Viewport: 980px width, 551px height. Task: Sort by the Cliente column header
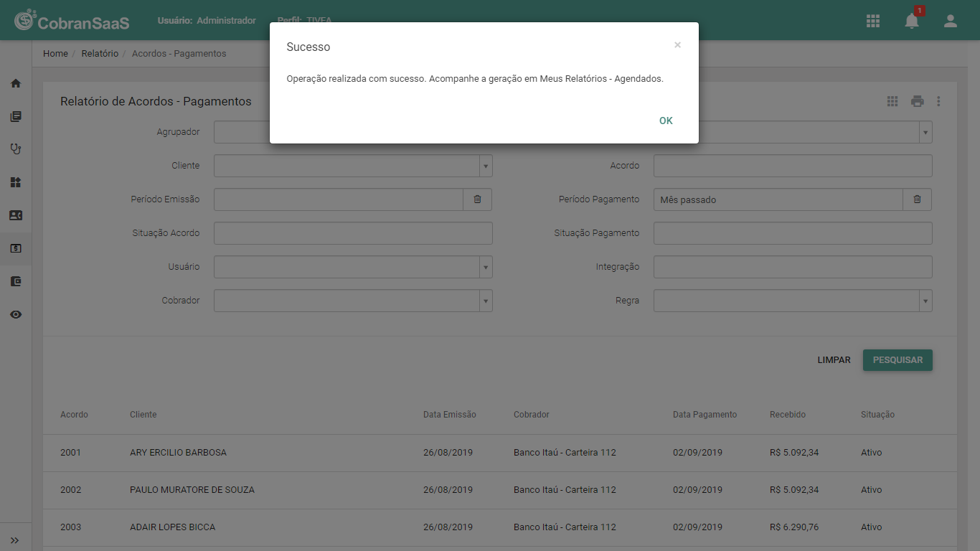pyautogui.click(x=143, y=415)
